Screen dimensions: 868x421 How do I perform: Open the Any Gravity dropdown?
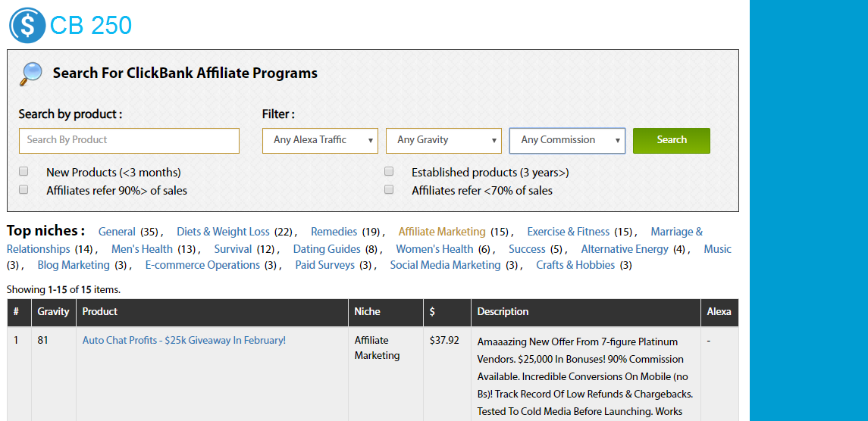(443, 141)
